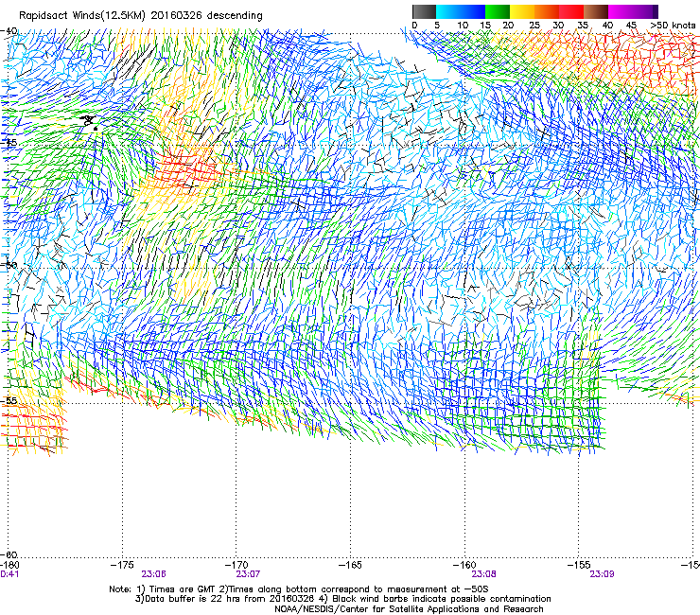Click the longitude label '-175'

pos(122,565)
